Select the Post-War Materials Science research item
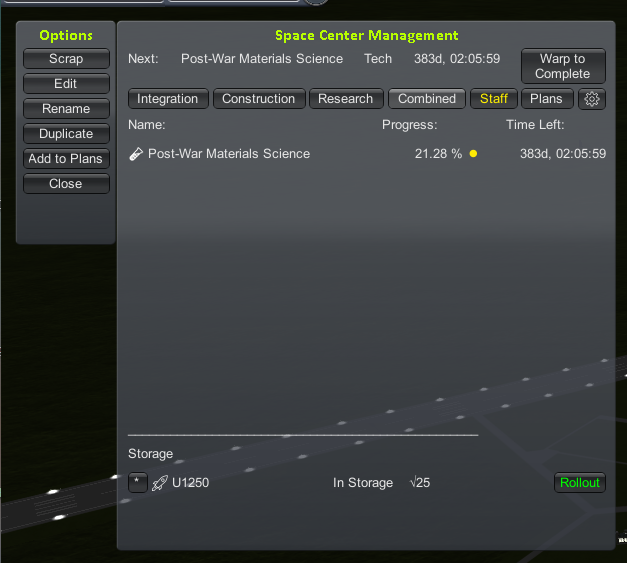 (x=229, y=154)
